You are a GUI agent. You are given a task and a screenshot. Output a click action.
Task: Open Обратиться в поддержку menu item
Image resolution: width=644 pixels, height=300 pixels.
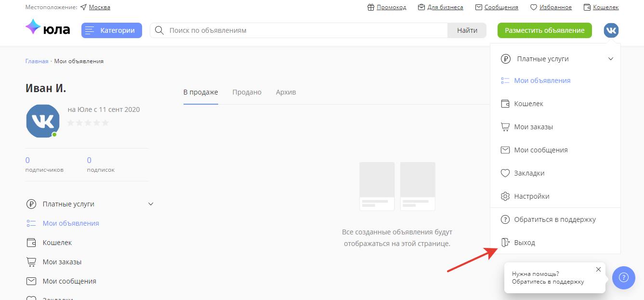[554, 219]
